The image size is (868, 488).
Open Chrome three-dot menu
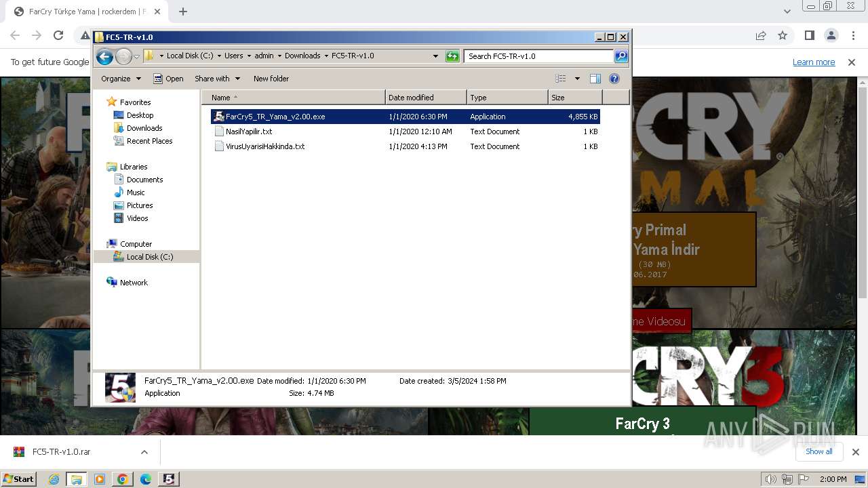click(853, 35)
